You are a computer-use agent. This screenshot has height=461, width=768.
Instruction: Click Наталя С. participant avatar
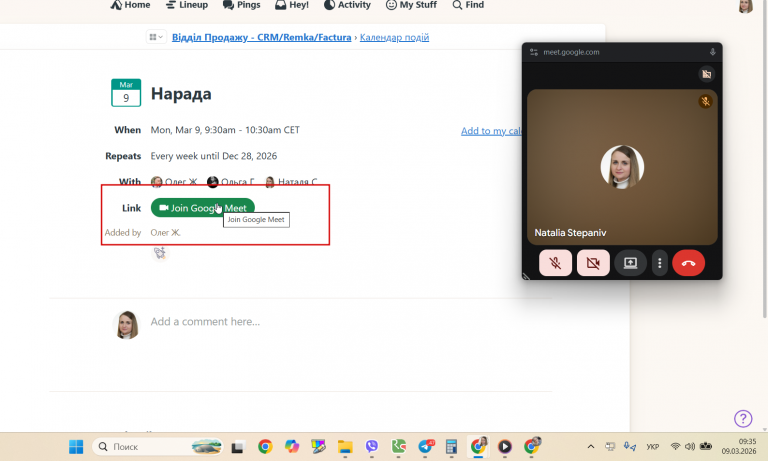[x=269, y=182]
